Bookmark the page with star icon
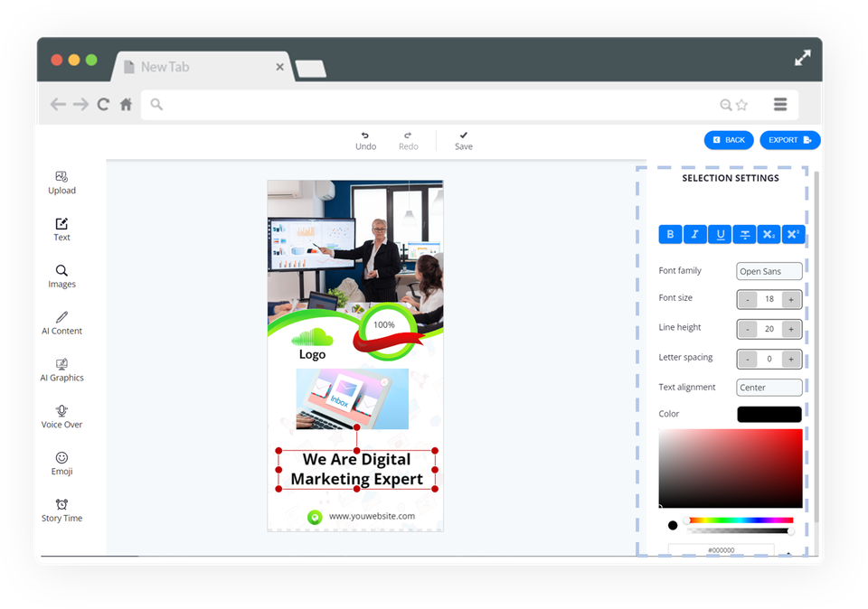 [x=741, y=105]
